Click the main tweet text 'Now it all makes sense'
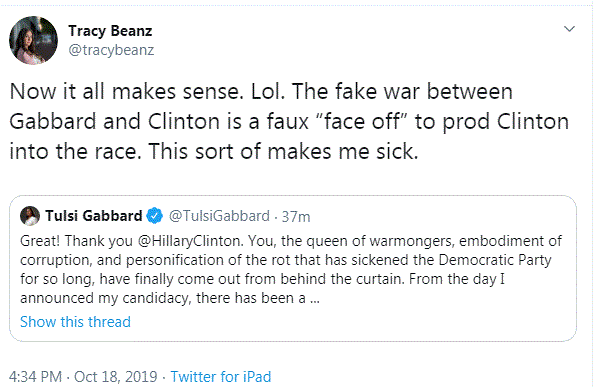Viewport: 594px width, 387px height. pos(124,92)
